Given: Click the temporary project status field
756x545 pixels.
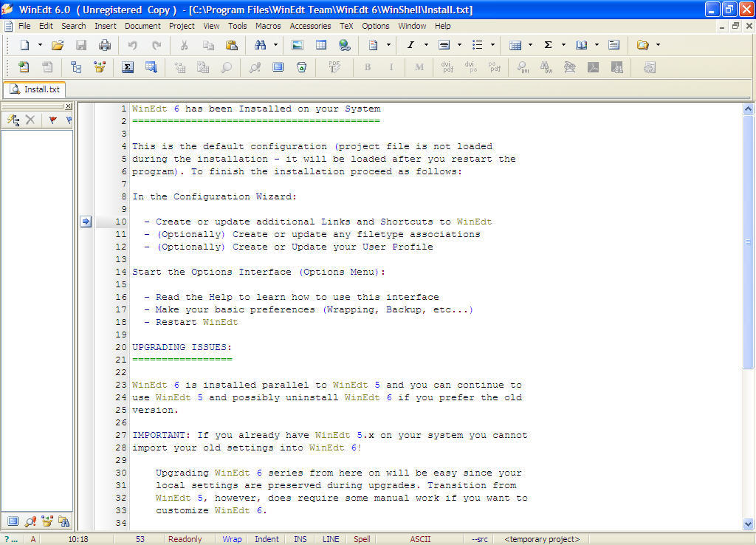Looking at the screenshot, I should pyautogui.click(x=542, y=539).
